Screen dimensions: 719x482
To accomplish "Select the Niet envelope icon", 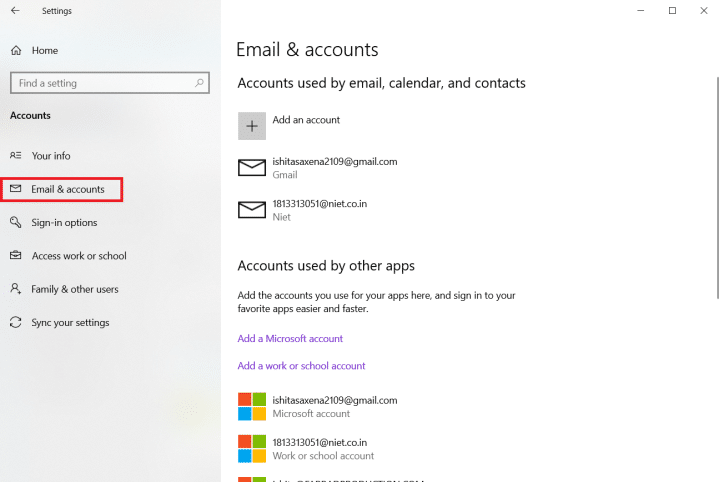I will coord(252,209).
